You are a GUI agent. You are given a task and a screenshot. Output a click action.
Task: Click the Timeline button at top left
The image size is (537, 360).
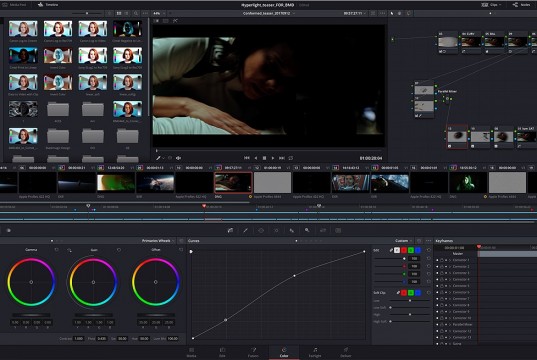(x=48, y=5)
